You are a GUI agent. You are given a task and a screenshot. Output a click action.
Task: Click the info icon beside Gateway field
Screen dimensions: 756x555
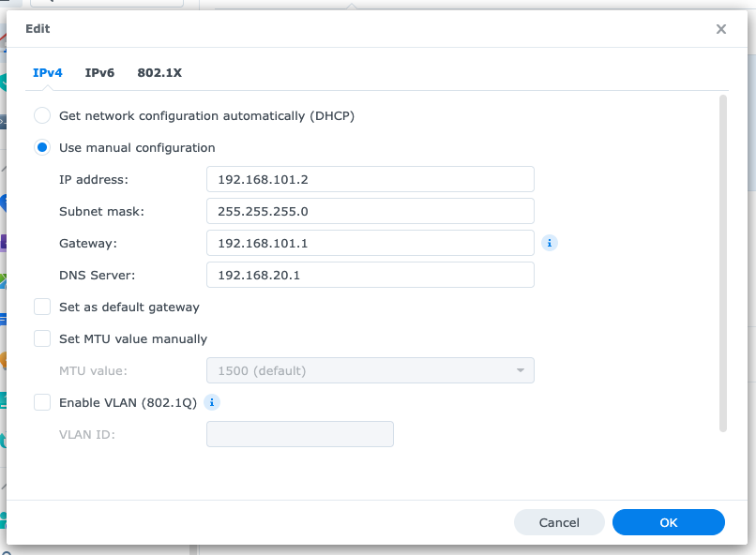point(550,243)
